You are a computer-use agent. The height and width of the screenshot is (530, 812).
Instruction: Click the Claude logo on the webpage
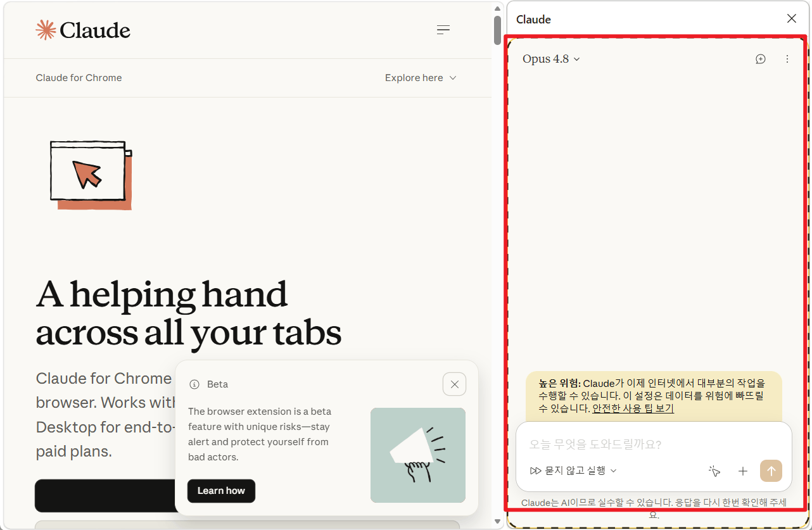83,30
